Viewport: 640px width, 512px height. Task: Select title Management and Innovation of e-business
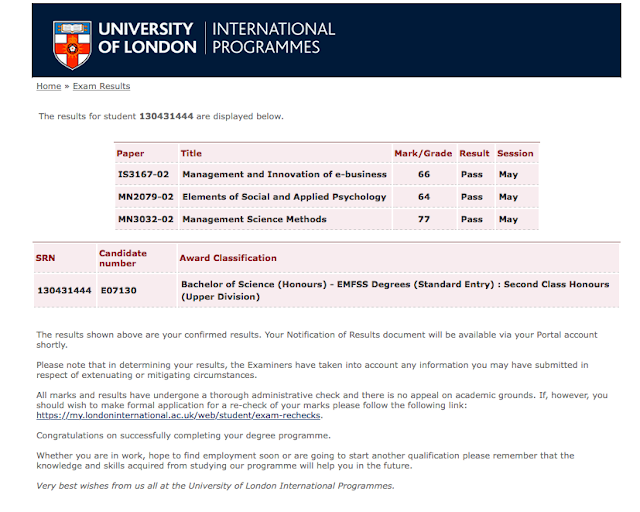pyautogui.click(x=284, y=174)
